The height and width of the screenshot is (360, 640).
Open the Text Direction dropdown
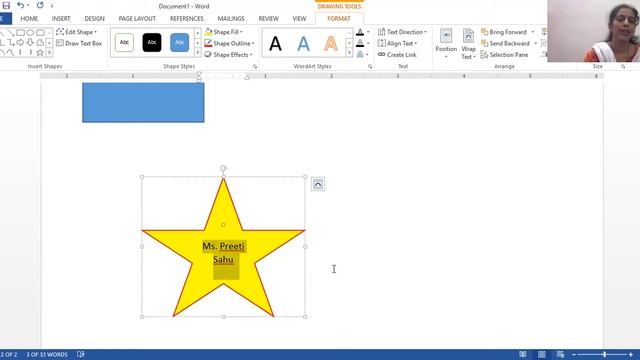[x=402, y=32]
